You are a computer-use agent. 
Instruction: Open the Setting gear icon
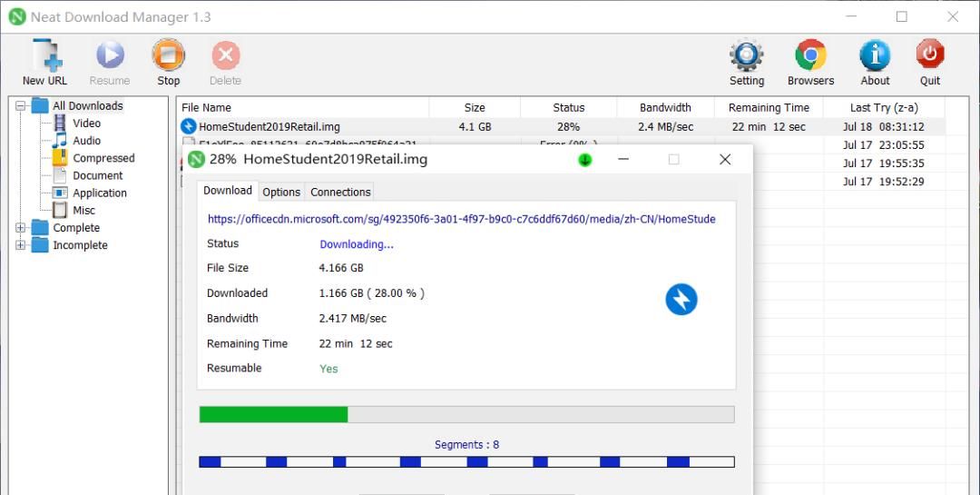(746, 55)
